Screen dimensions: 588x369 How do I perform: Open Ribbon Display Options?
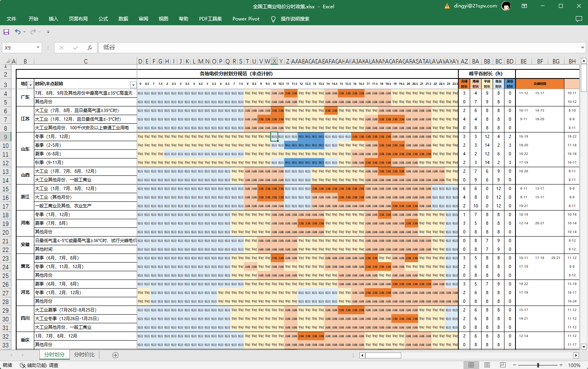click(524, 6)
